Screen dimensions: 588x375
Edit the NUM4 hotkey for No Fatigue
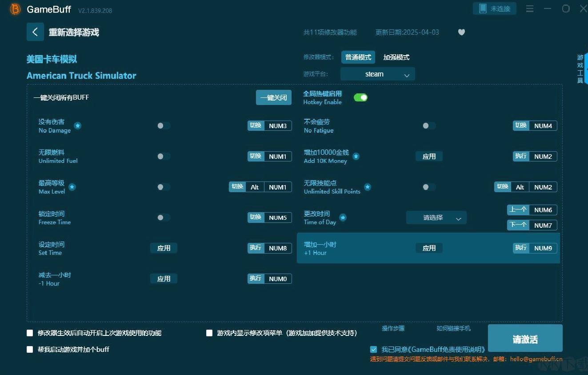point(543,126)
